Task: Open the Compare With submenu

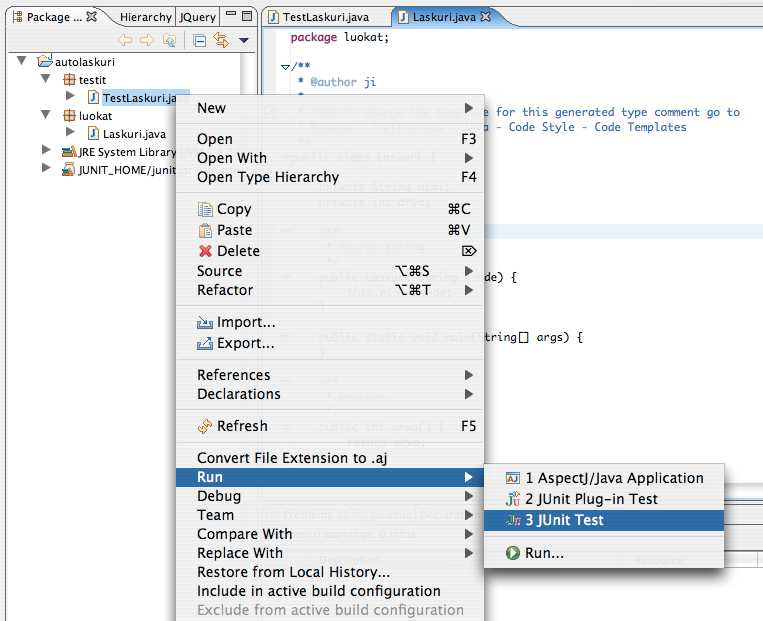Action: 330,534
